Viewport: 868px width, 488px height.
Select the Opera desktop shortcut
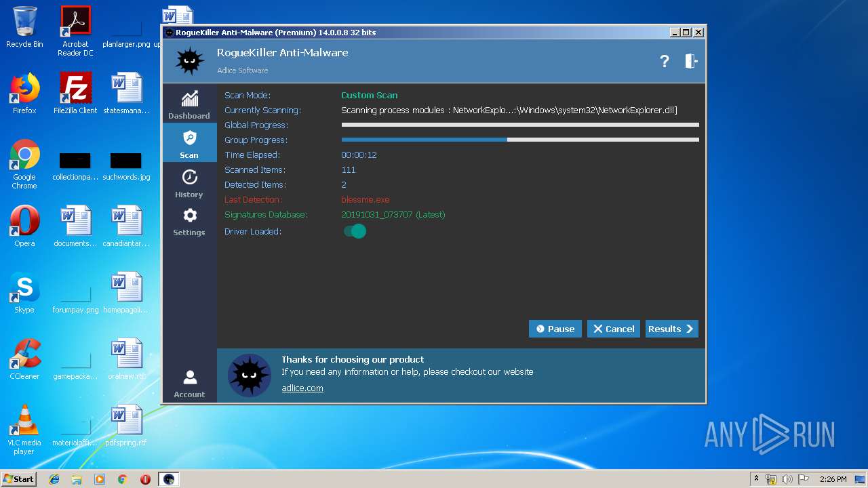tap(24, 226)
